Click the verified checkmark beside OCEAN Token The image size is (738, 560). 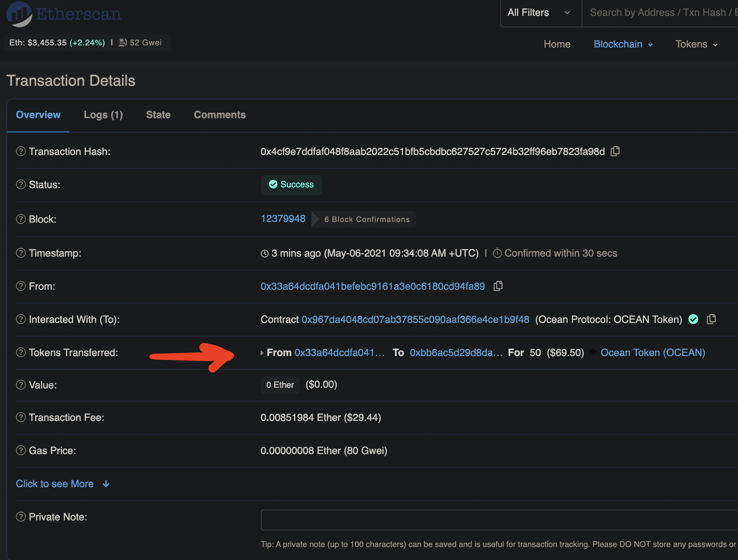point(693,319)
